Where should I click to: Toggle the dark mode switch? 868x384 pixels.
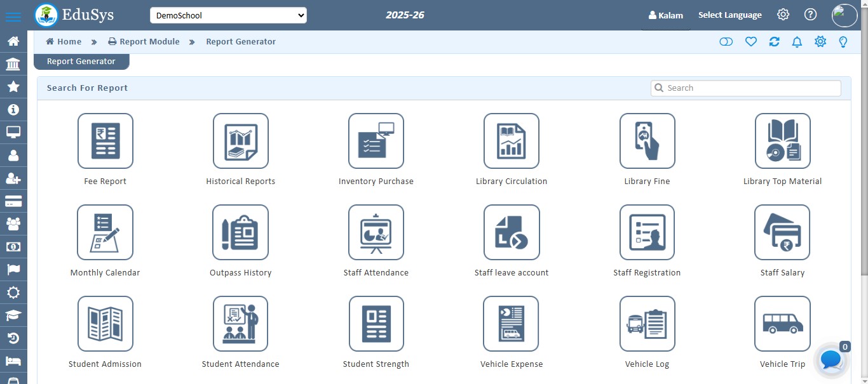click(726, 41)
